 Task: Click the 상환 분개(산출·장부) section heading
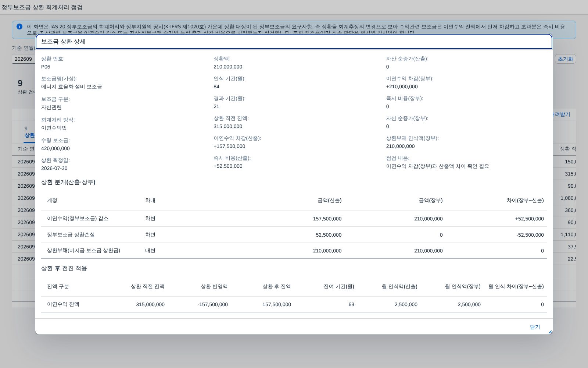pos(68,182)
